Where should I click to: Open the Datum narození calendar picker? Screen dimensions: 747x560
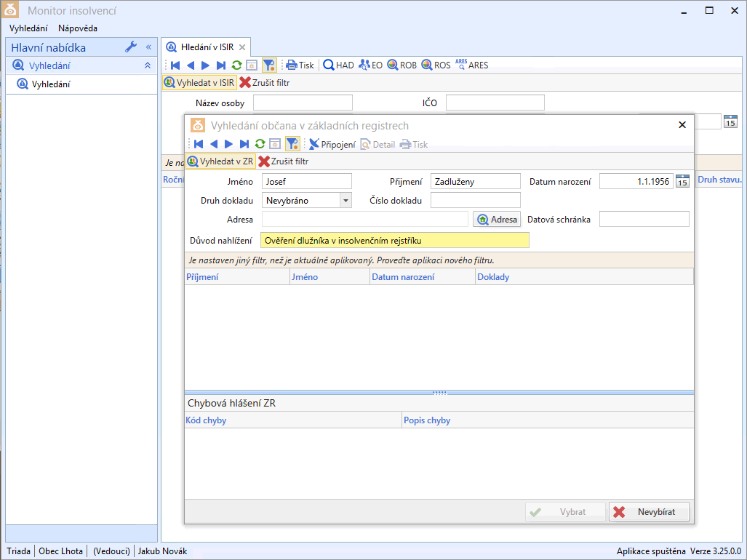point(682,181)
